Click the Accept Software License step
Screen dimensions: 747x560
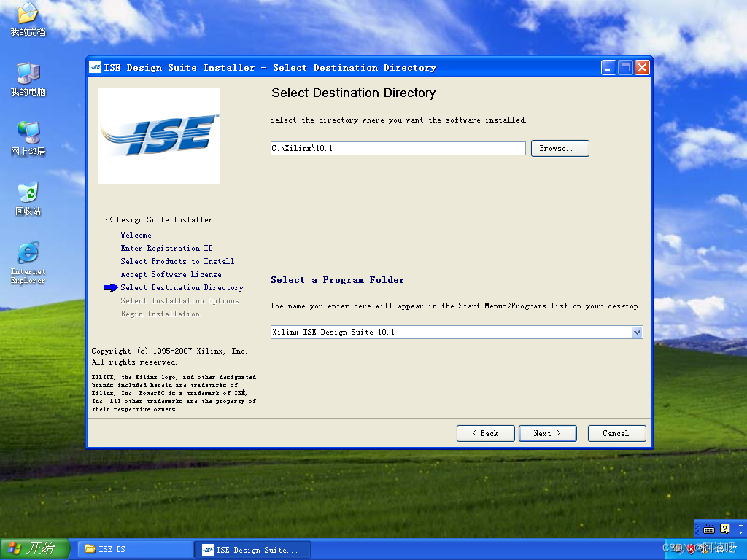pos(171,274)
